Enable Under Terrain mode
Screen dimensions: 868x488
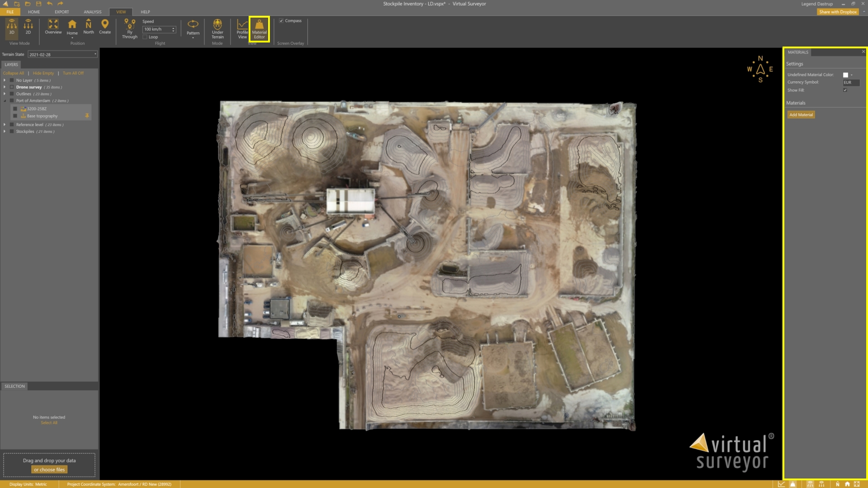pos(217,27)
